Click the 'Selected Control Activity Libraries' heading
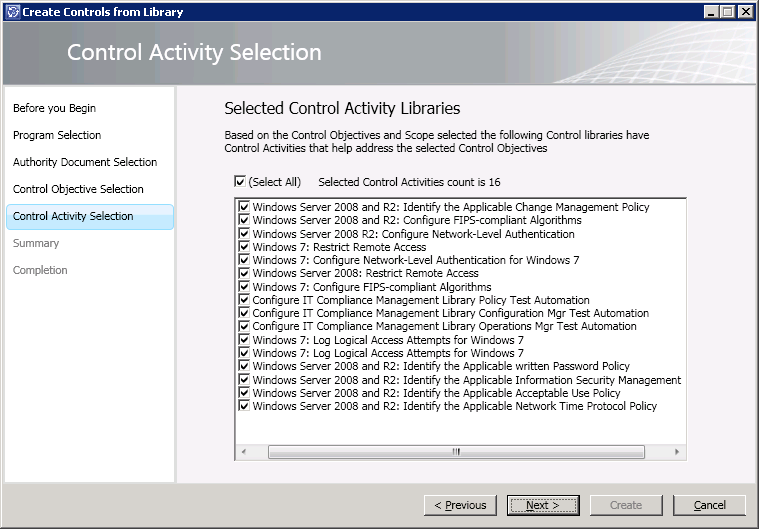 click(342, 108)
